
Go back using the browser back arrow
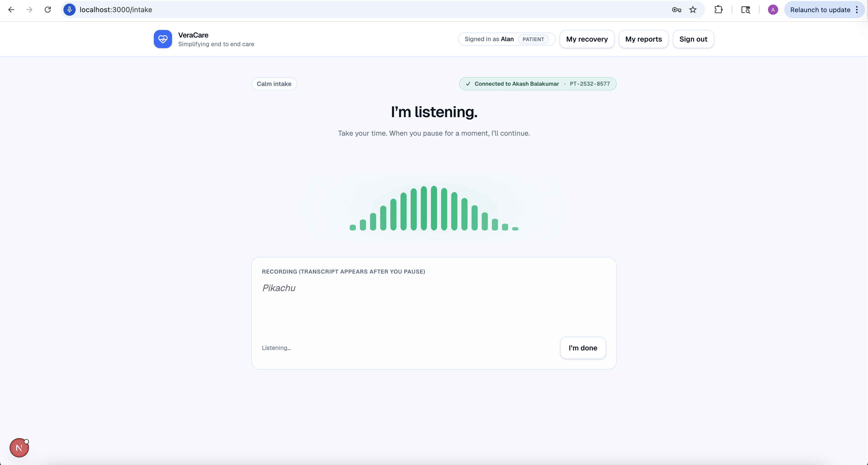(x=11, y=10)
